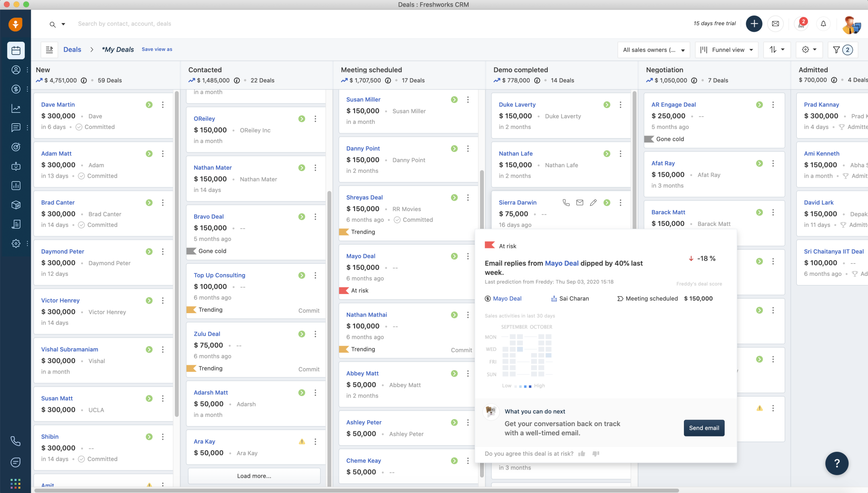Select the phone icon in the left sidebar
Viewport: 868px width, 493px height.
pos(16,441)
